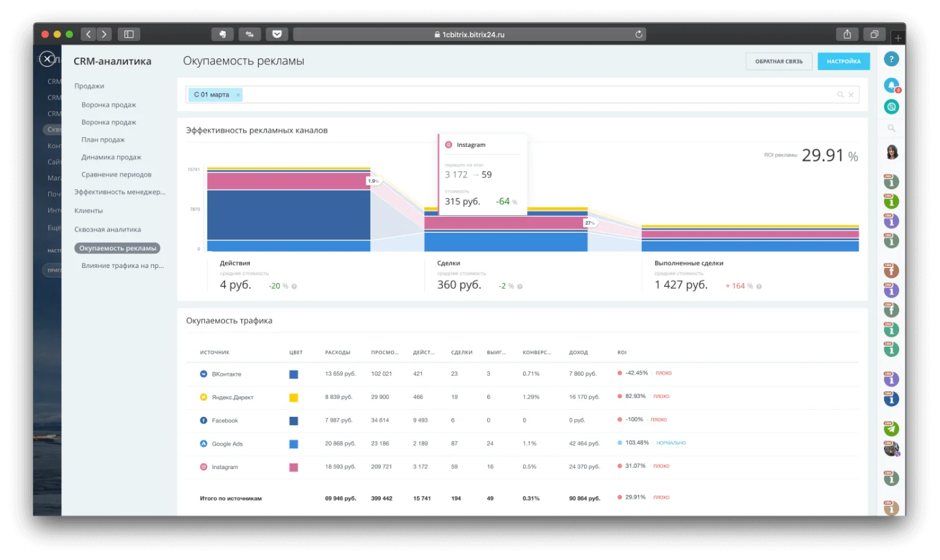Expand the Продажи section in sidebar
This screenshot has height=560, width=940.
(x=89, y=86)
